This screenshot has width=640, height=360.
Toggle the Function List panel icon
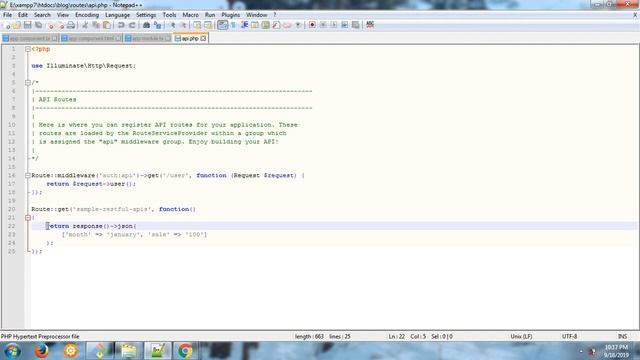click(276, 25)
